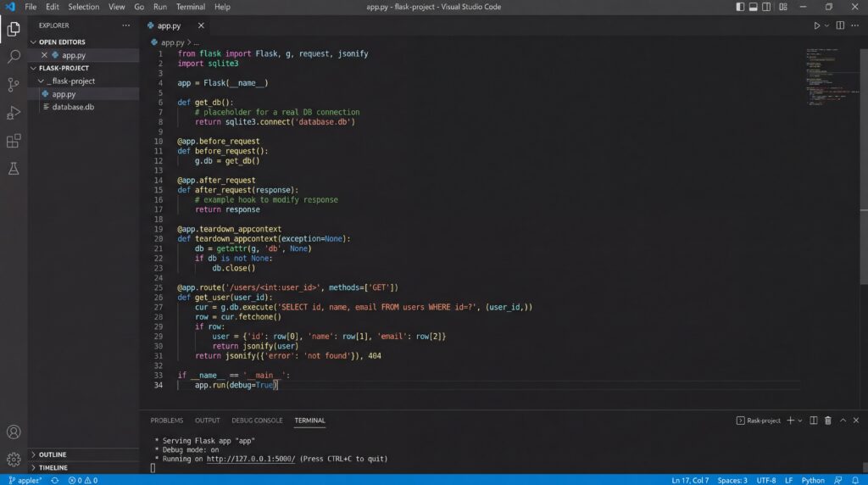The width and height of the screenshot is (868, 485).
Task: Open the Edit menu
Action: coord(52,7)
